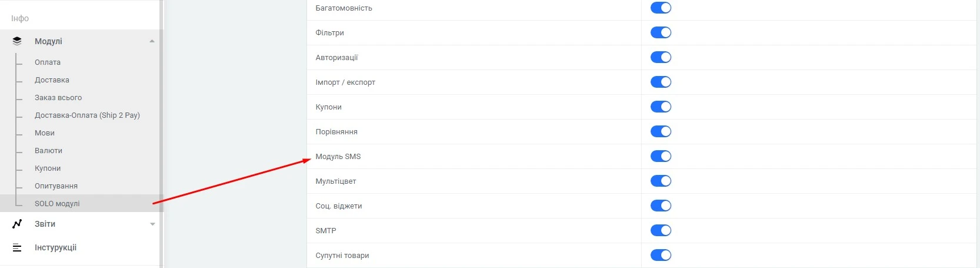Open the Інстурукції menu item
Image resolution: width=980 pixels, height=268 pixels.
(x=55, y=248)
